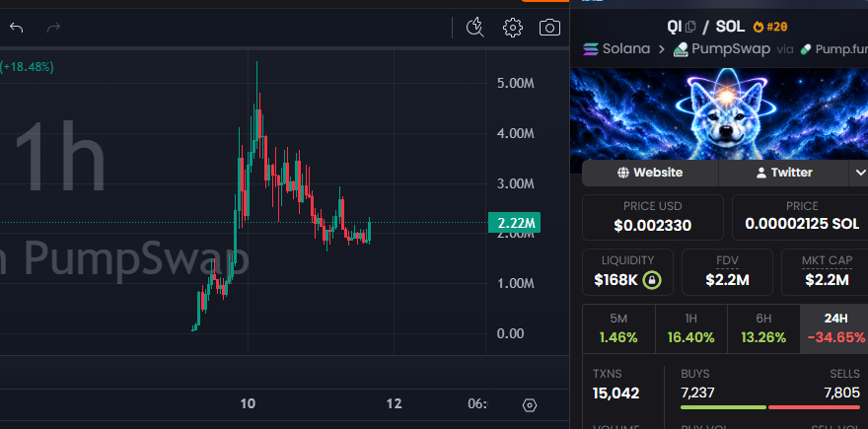
Task: Click the fire trending rank #20
Action: pyautogui.click(x=770, y=27)
